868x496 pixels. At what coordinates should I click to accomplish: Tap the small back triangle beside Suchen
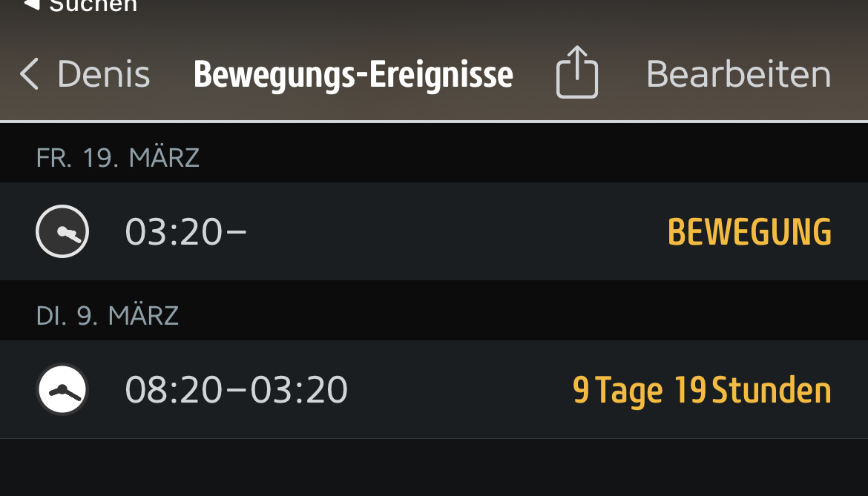[31, 4]
